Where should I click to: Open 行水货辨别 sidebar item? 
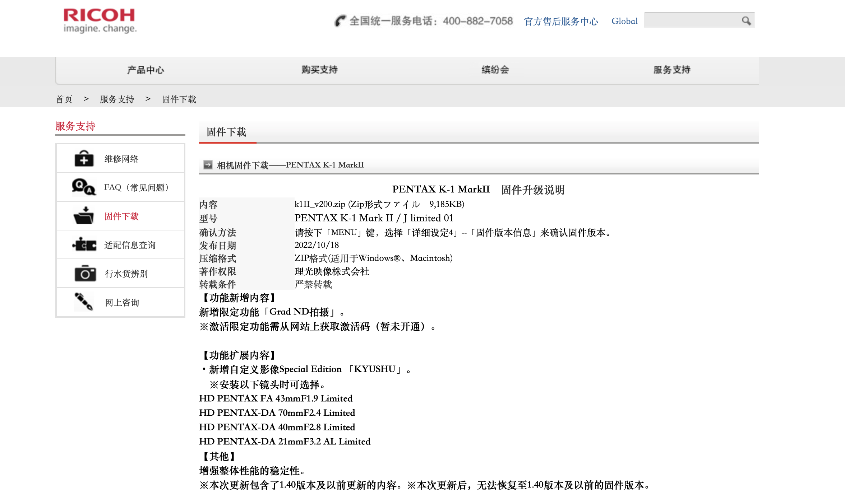point(120,273)
